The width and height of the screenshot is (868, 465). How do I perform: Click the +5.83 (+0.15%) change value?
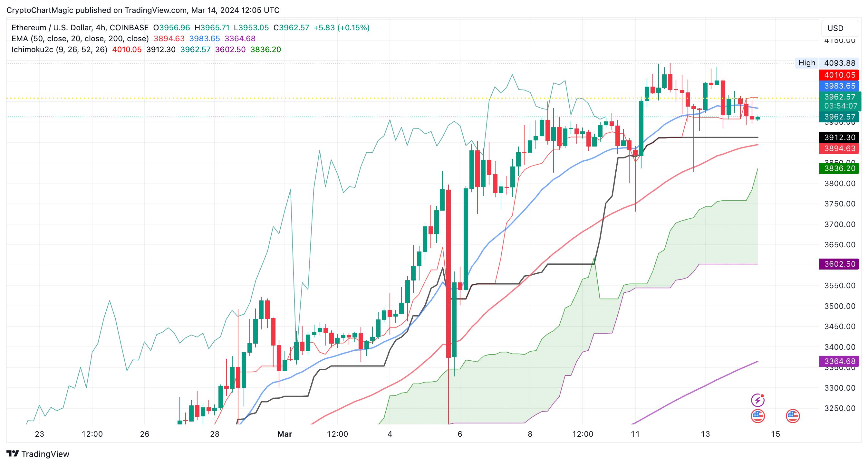(x=341, y=28)
